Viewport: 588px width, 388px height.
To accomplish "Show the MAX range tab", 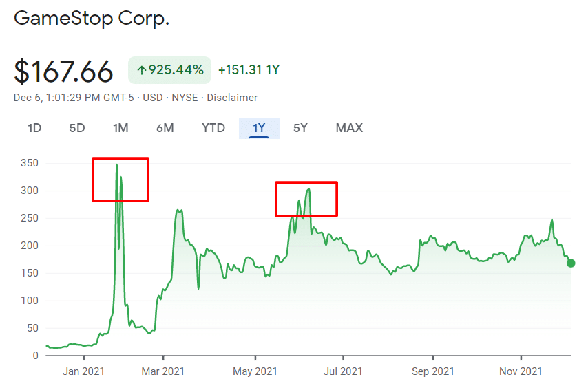I will (349, 128).
